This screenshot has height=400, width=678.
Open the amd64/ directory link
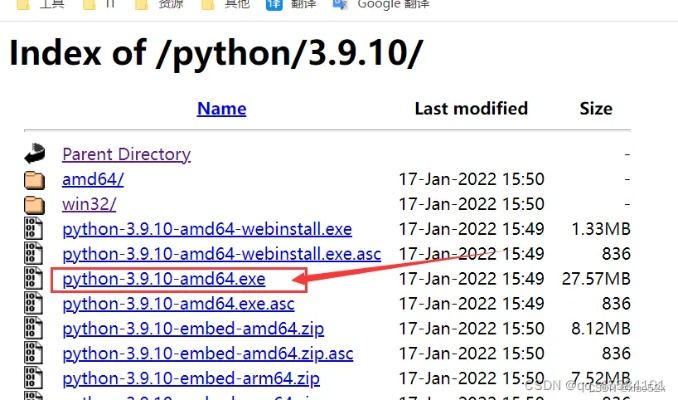click(93, 179)
